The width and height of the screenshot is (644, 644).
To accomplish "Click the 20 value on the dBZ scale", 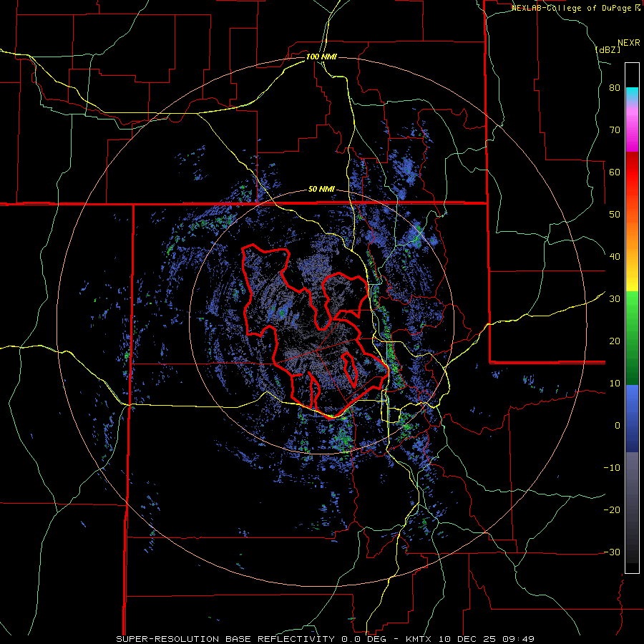I will tap(615, 341).
